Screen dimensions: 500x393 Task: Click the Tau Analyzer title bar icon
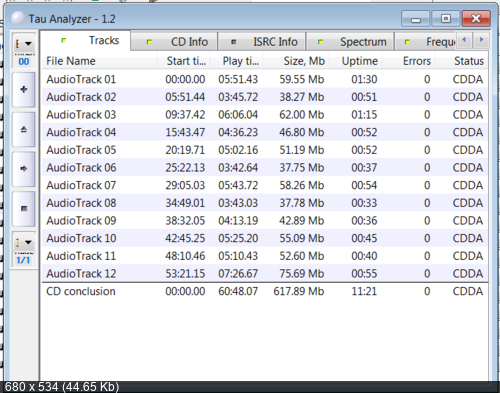point(18,19)
